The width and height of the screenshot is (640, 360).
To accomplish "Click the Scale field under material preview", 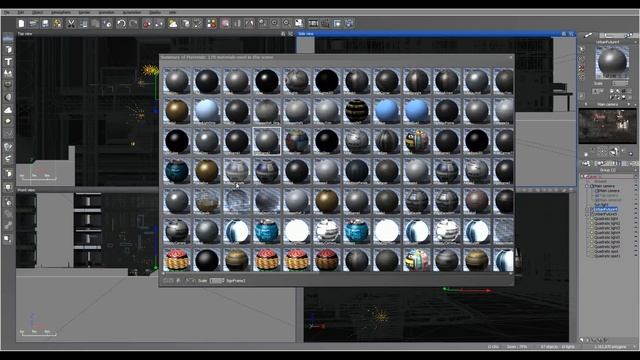I will (620, 83).
